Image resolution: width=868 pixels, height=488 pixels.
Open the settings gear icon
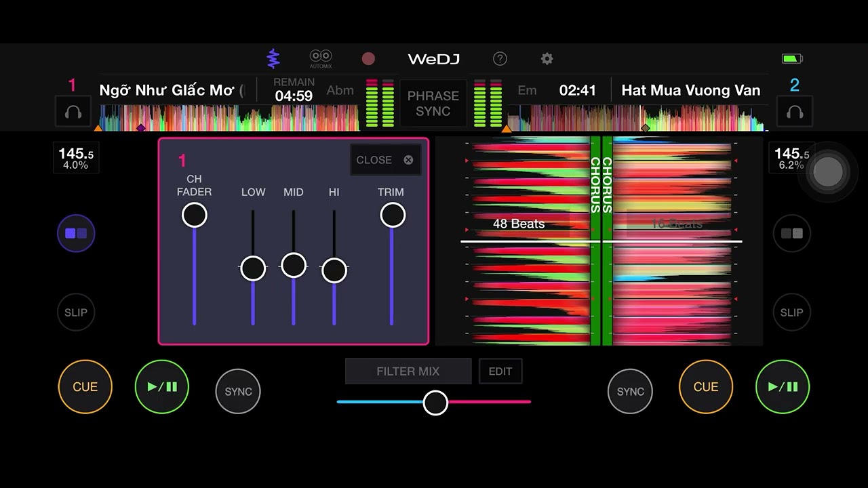pos(547,59)
